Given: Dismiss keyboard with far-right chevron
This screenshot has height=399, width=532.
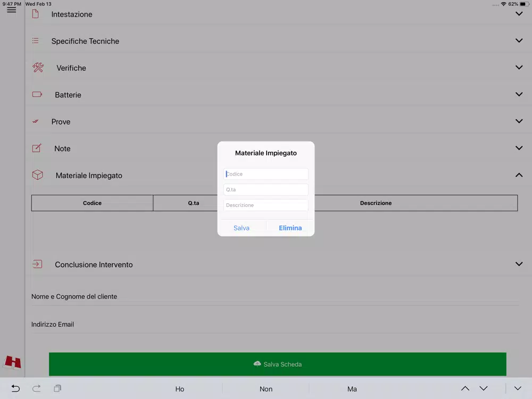Looking at the screenshot, I should (518, 388).
